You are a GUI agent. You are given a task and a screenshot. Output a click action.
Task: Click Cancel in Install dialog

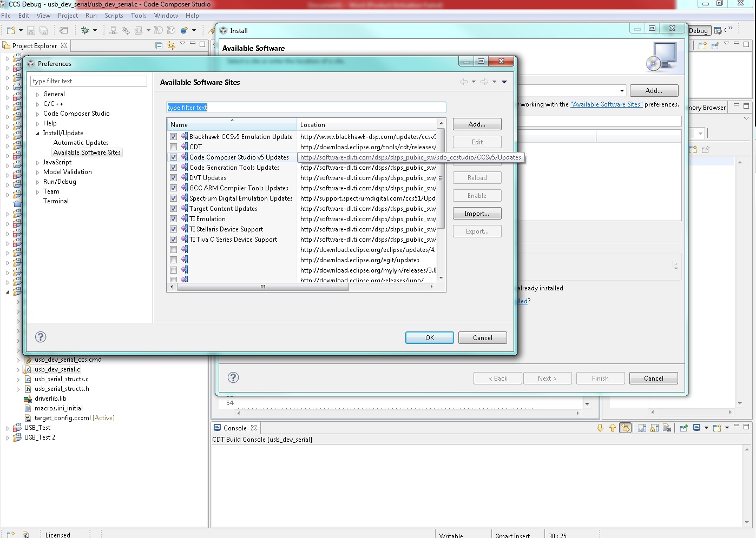pos(654,378)
